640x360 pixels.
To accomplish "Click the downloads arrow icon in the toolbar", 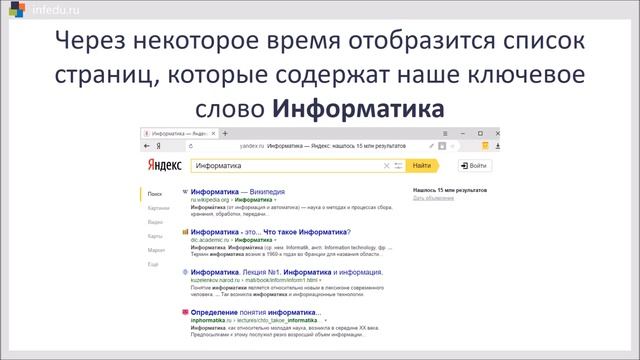I will 498,146.
